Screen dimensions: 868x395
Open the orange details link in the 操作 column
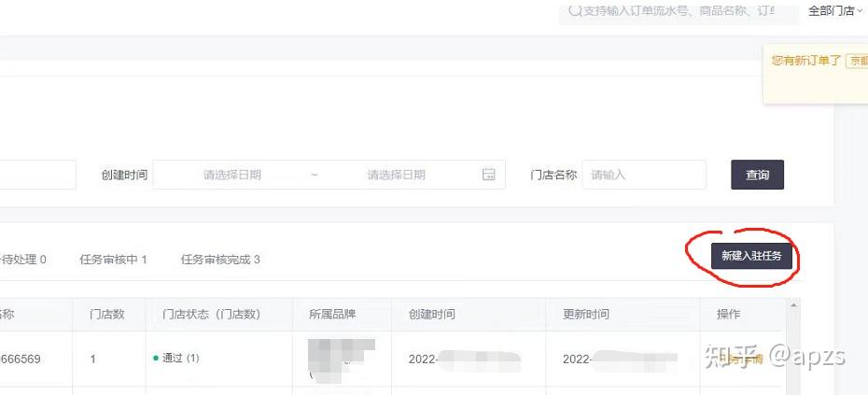(x=740, y=359)
